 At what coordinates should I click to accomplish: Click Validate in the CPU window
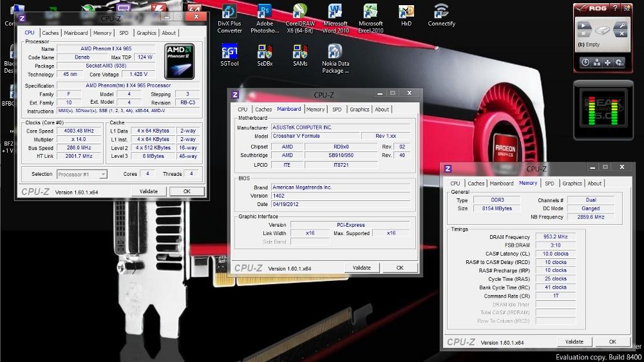(x=149, y=191)
